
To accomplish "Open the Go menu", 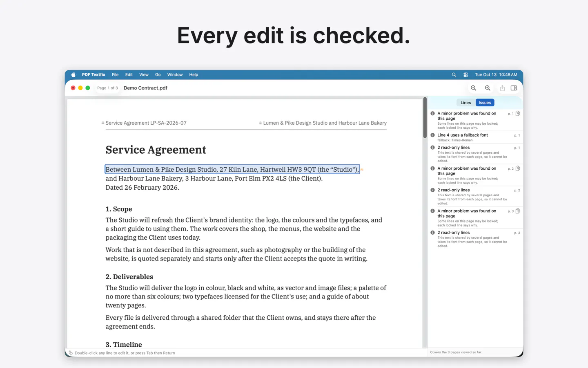I will (x=158, y=75).
